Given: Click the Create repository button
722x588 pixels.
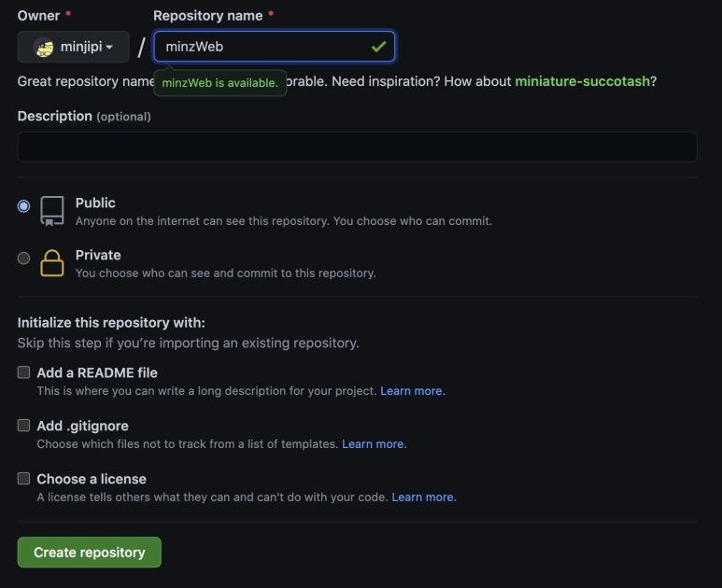Looking at the screenshot, I should click(90, 553).
